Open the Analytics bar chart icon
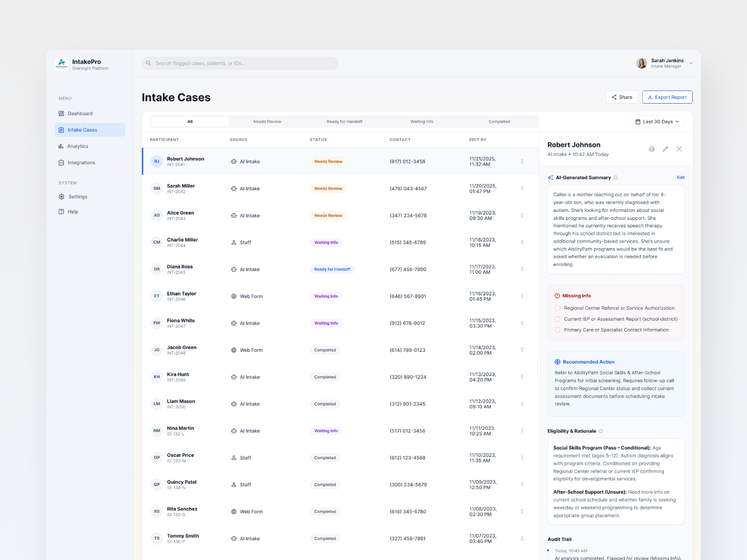 (61, 146)
